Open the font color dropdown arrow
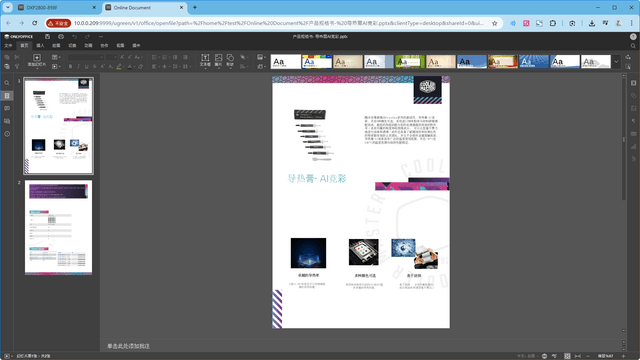The image size is (640, 360). 134,66
